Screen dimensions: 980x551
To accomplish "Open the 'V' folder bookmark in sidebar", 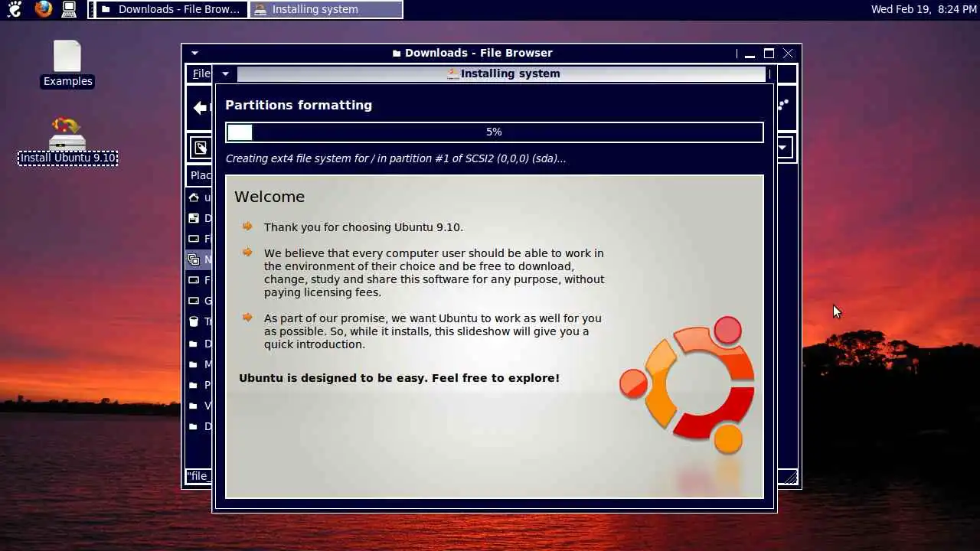I will tap(199, 406).
